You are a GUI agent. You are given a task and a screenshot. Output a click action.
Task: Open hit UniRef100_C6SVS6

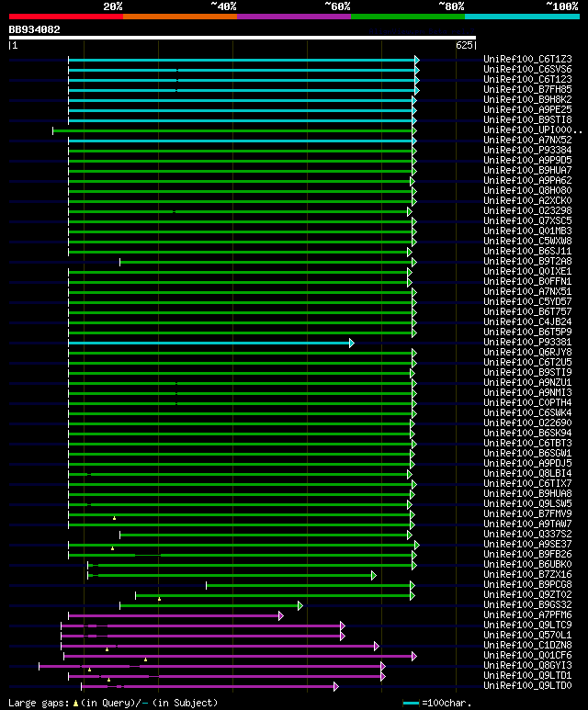(527, 69)
